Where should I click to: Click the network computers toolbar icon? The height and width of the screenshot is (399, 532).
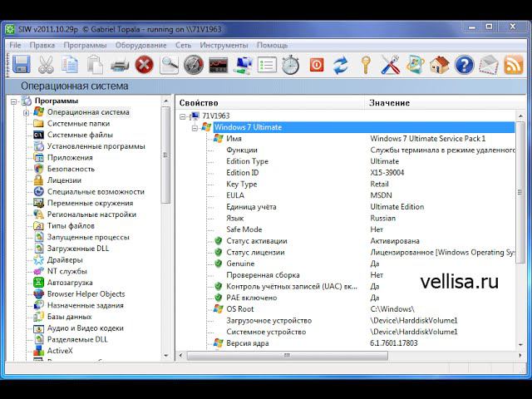[243, 65]
